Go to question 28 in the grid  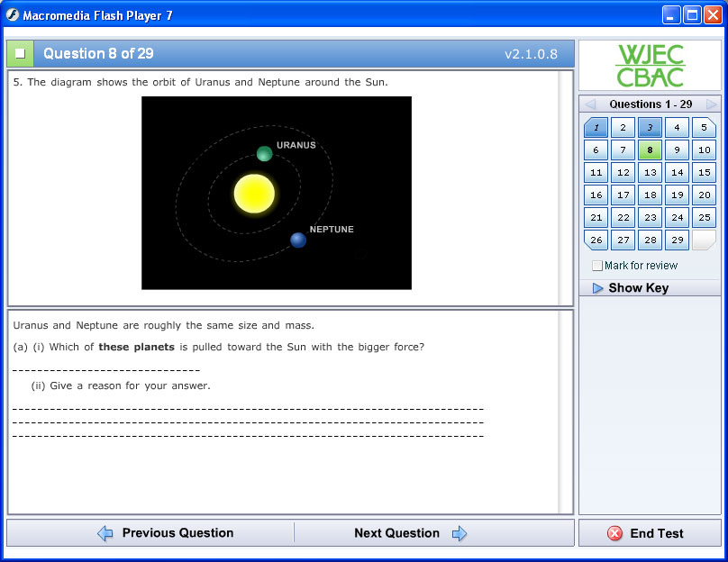click(650, 240)
